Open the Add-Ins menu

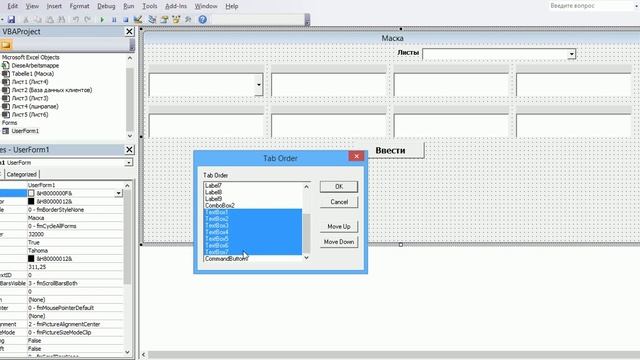point(176,6)
